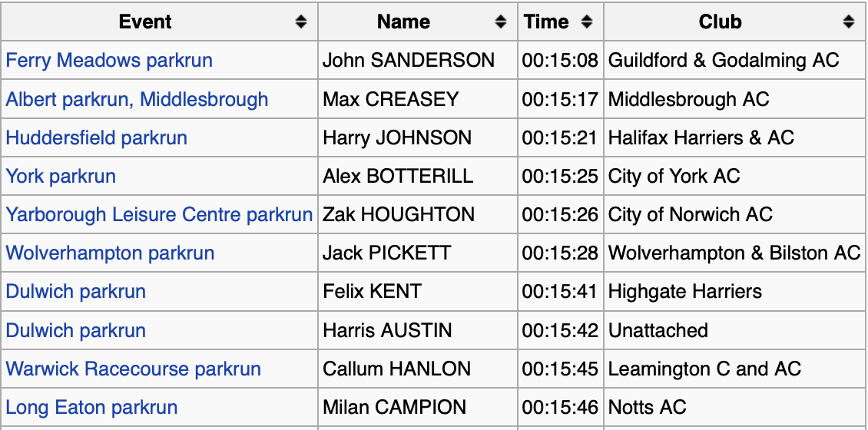This screenshot has width=868, height=430.
Task: Click the Event column header text
Action: tap(145, 21)
